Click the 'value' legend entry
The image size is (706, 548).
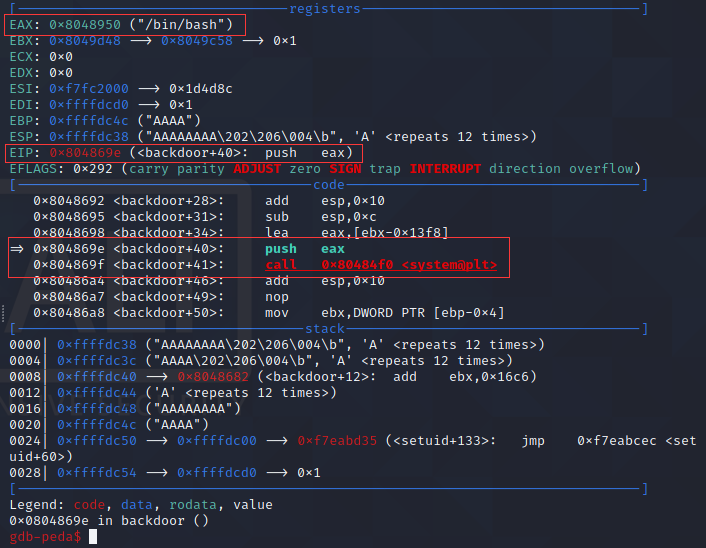coord(253,504)
